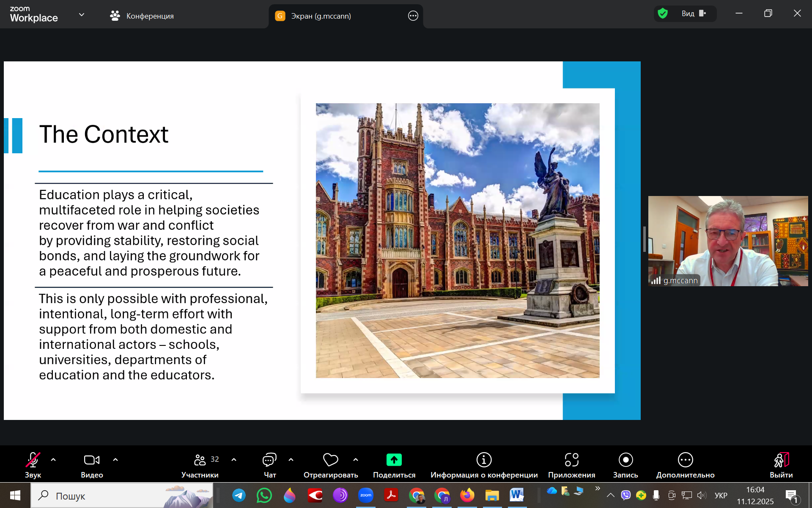Switch to the Конференция tab
Viewport: 812px width, 508px height.
click(142, 16)
